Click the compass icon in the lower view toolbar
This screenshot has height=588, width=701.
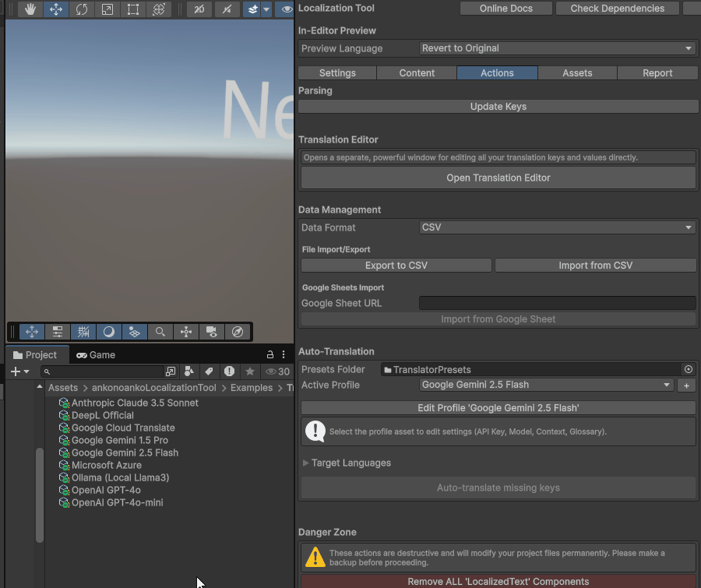pos(237,332)
